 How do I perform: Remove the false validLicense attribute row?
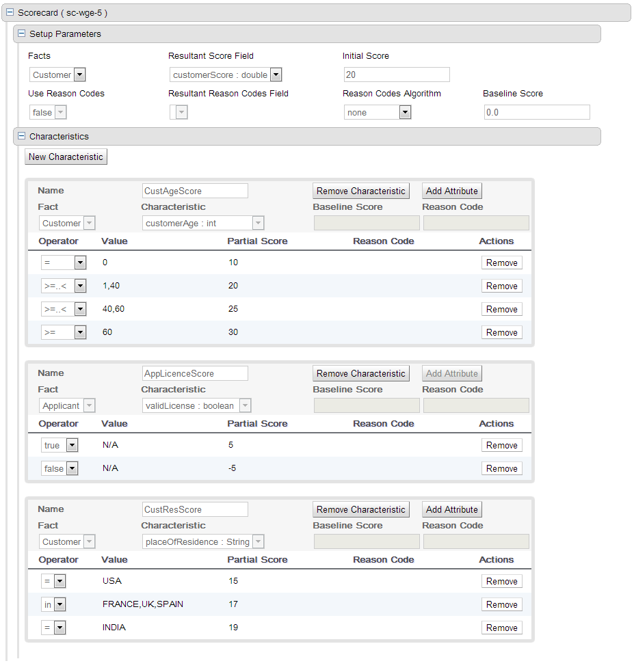[501, 468]
